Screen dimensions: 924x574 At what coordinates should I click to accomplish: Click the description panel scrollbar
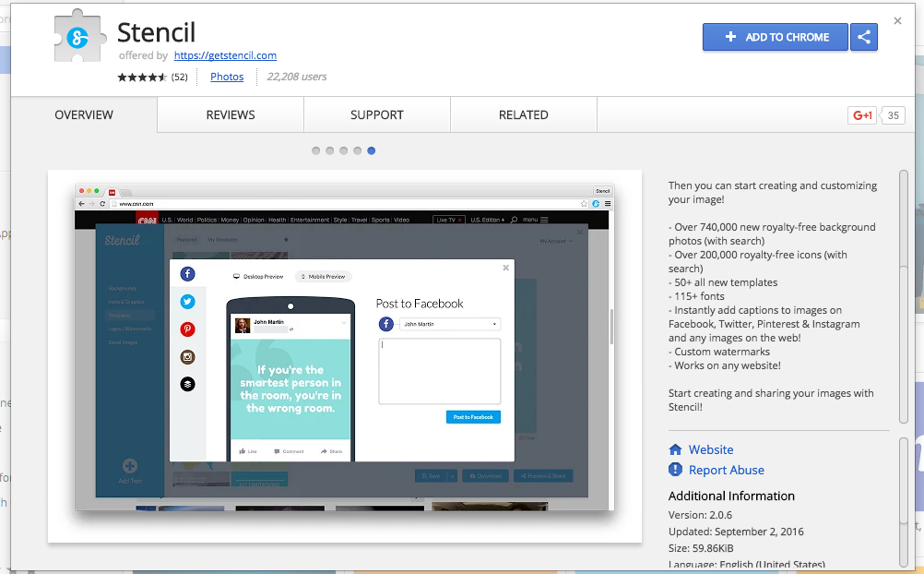coord(904,297)
